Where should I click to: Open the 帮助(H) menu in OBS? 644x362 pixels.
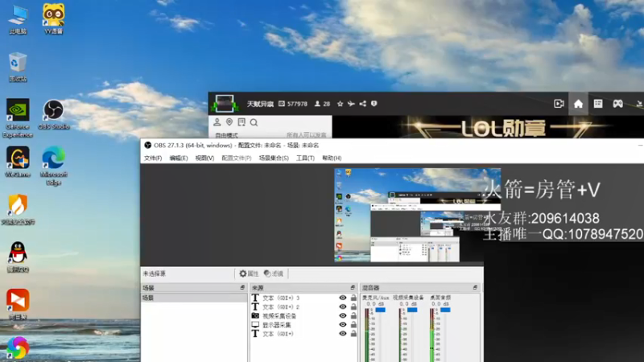click(332, 158)
